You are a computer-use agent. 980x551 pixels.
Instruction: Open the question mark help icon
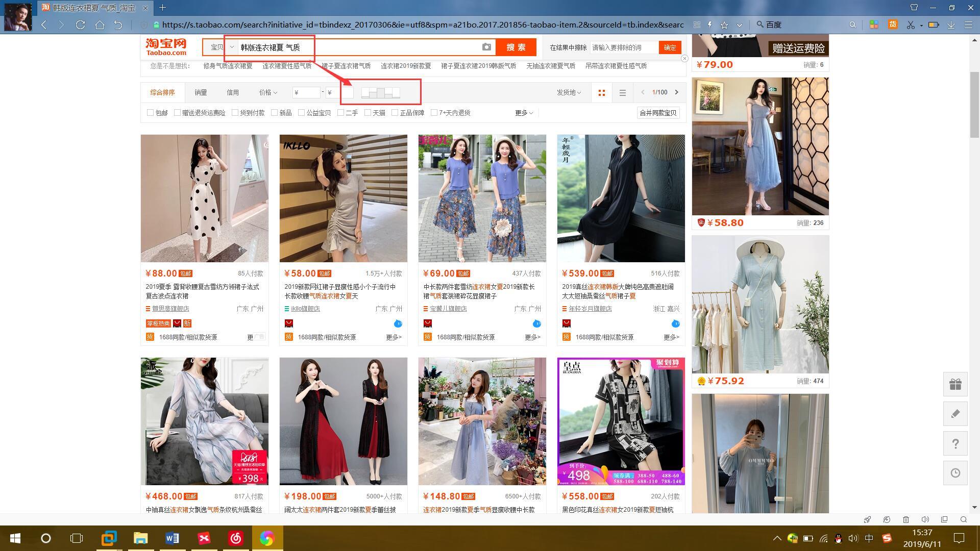(955, 443)
